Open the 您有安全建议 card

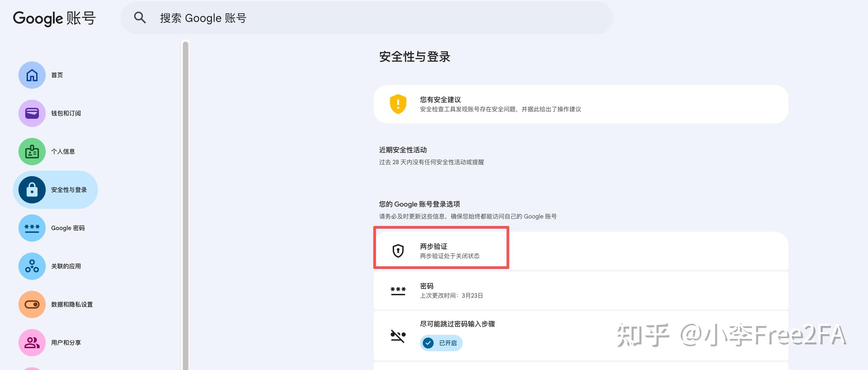pos(581,104)
